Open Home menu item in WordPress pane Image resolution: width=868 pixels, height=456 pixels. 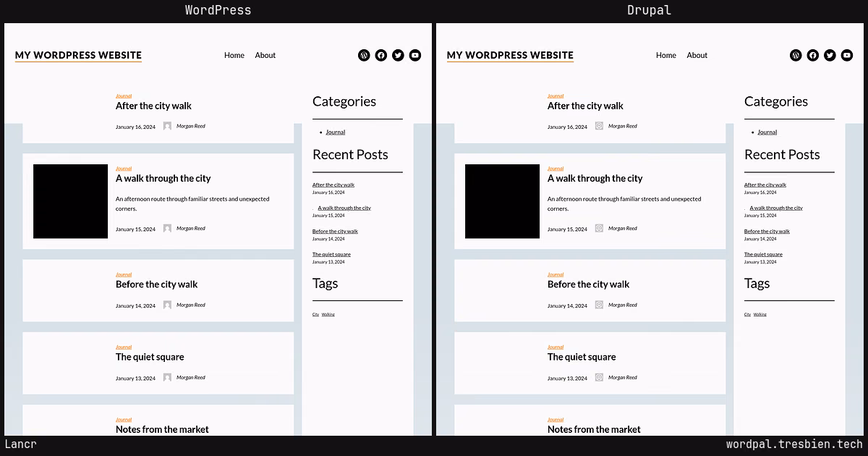(234, 55)
